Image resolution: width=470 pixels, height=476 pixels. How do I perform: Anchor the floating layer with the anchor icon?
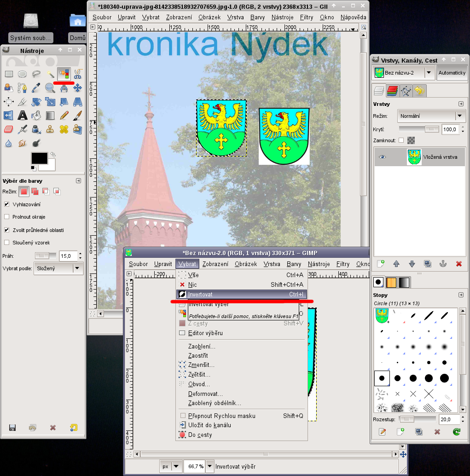click(x=443, y=264)
